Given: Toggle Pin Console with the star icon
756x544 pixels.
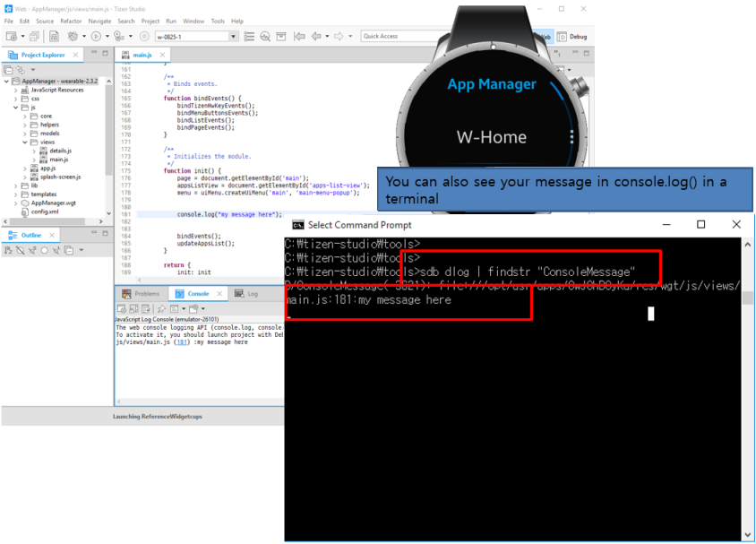Looking at the screenshot, I should tap(161, 307).
